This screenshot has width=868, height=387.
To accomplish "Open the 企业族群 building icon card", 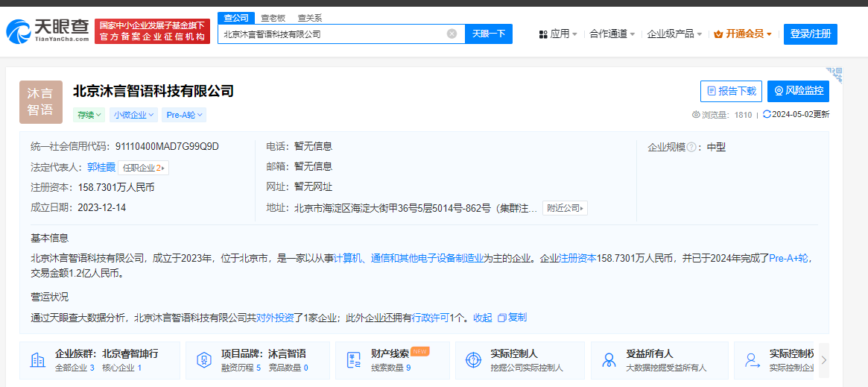I will [37, 360].
